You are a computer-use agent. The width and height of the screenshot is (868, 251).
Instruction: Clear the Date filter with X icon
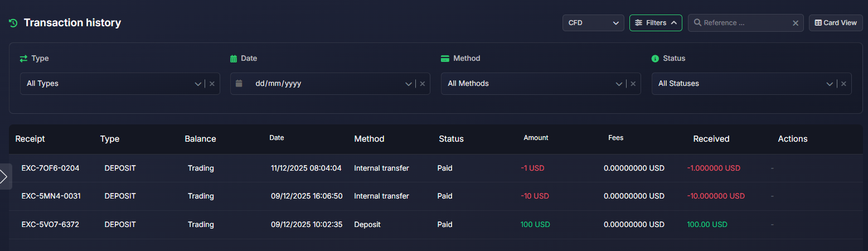click(x=422, y=84)
